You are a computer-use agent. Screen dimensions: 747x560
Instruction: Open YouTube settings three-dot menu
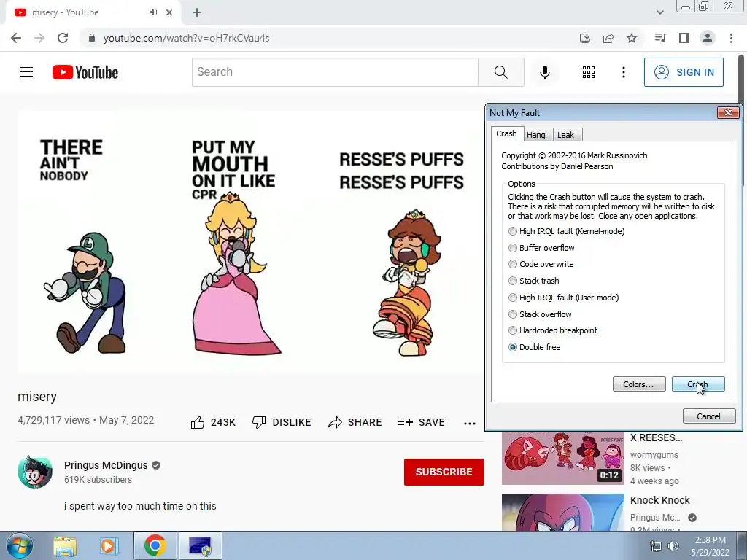click(623, 72)
